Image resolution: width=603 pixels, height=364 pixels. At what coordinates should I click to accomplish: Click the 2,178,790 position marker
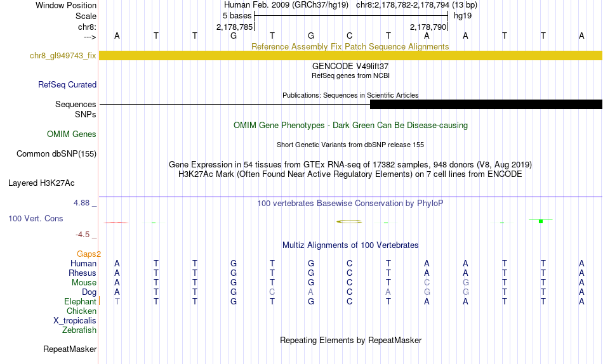click(428, 27)
